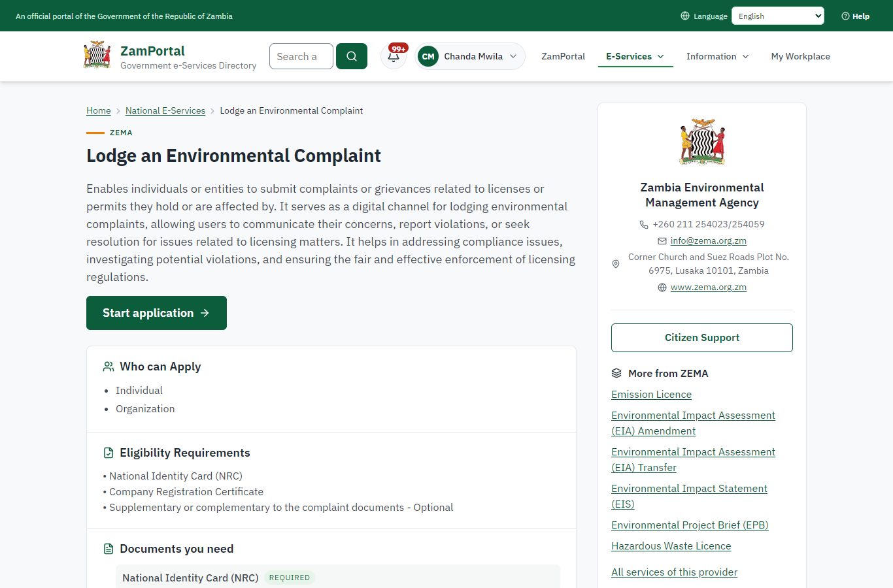Click the green search magnifier button
Screen dimensions: 893x588
point(352,56)
